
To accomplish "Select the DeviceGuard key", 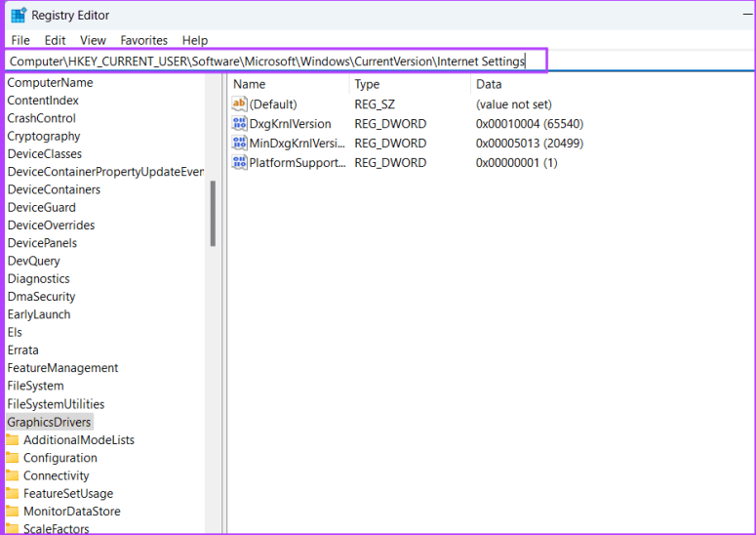I will 42,207.
